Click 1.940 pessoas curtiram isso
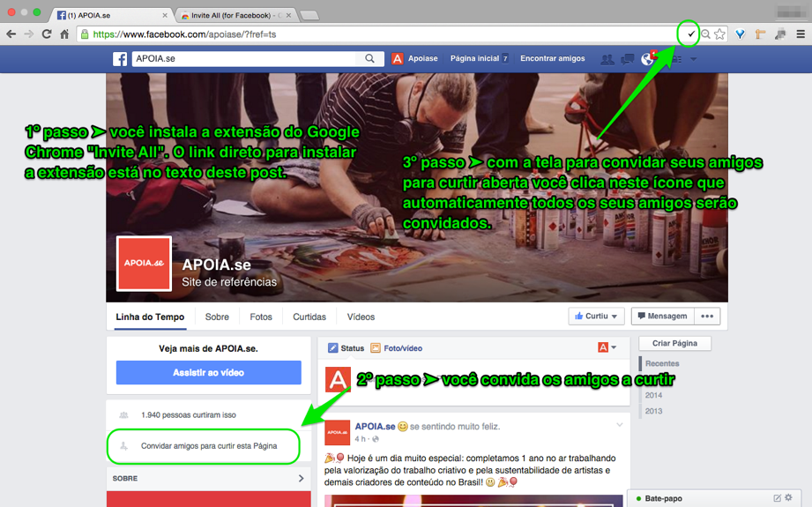Viewport: 812px width, 507px height. (189, 414)
